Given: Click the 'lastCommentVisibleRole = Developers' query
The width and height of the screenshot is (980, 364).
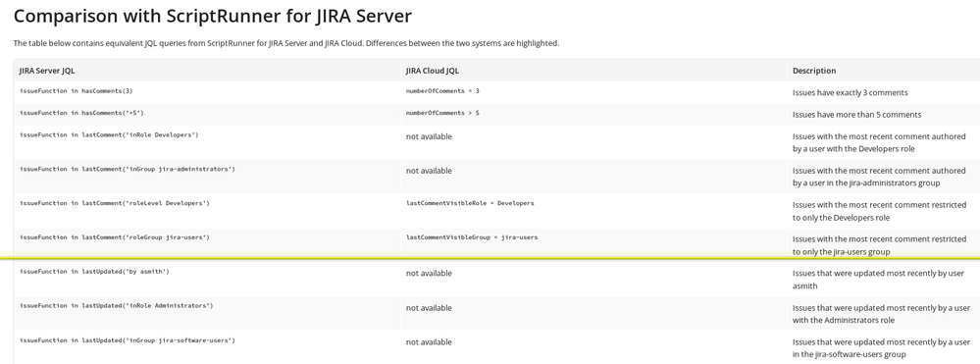Looking at the screenshot, I should click(470, 203).
